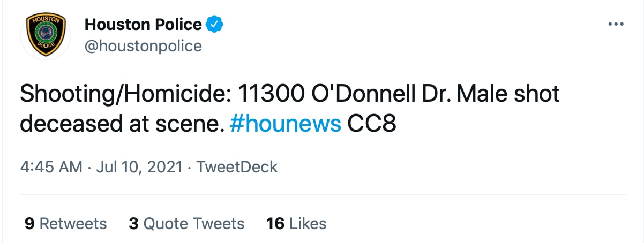The width and height of the screenshot is (644, 243).
Task: View the 9 Retweets list
Action: 66,223
